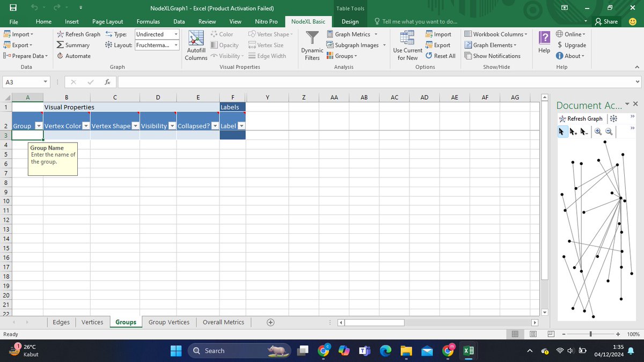Image resolution: width=644 pixels, height=362 pixels.
Task: Open the Vertices worksheet tab
Action: (x=92, y=322)
